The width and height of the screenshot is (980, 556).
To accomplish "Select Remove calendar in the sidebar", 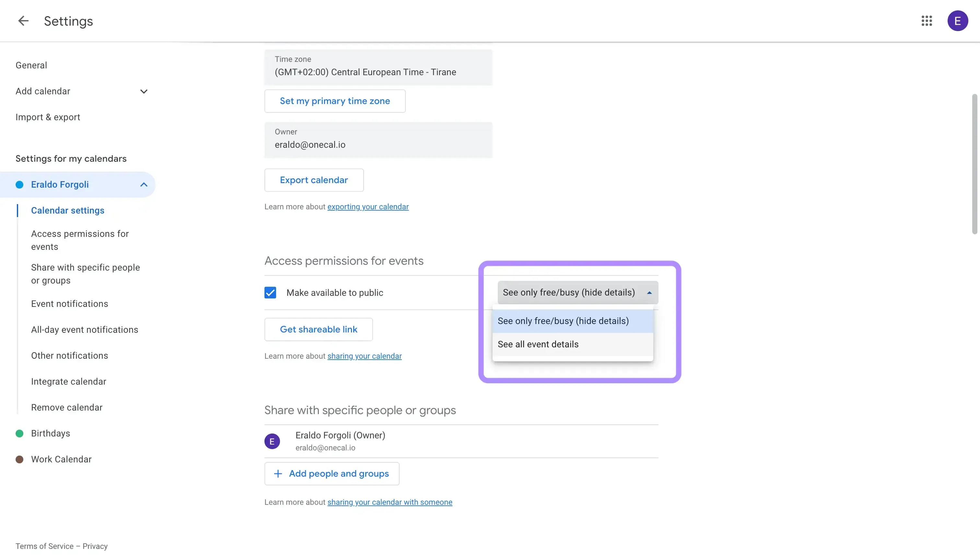I will [67, 407].
